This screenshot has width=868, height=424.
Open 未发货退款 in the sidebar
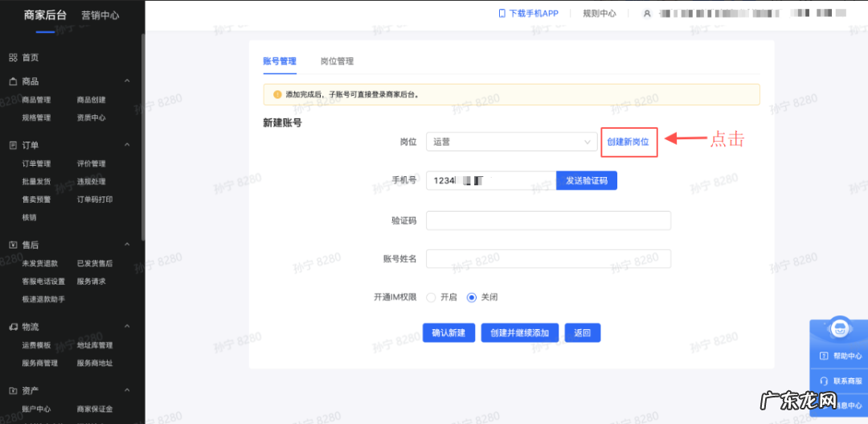pos(40,264)
